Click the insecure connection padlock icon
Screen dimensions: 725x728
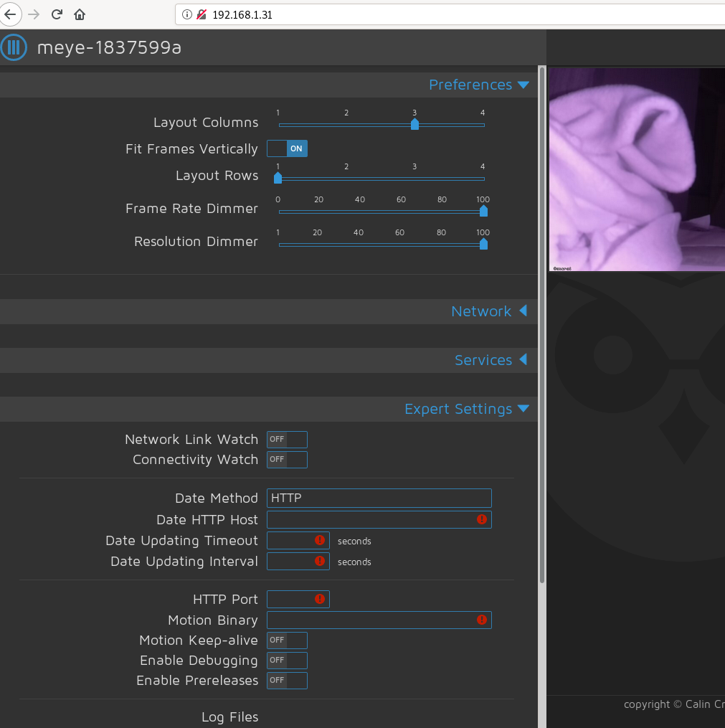click(202, 14)
